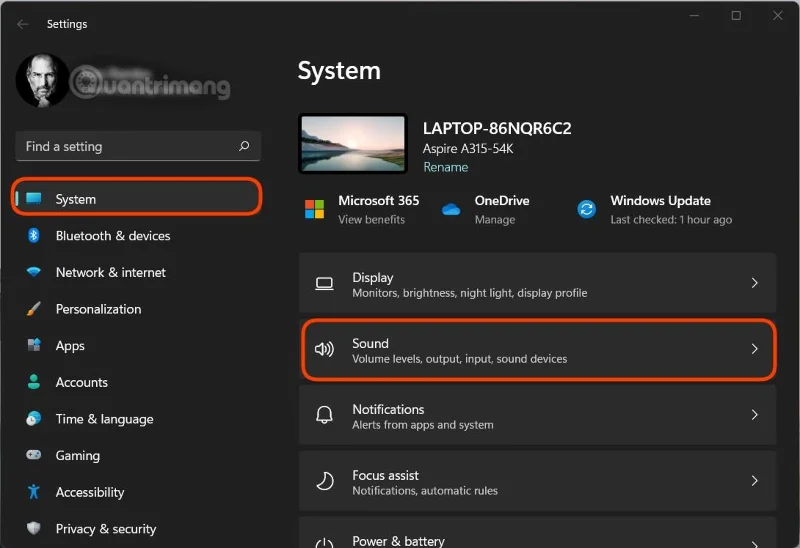800x548 pixels.
Task: Open Notifications settings row
Action: tap(537, 415)
